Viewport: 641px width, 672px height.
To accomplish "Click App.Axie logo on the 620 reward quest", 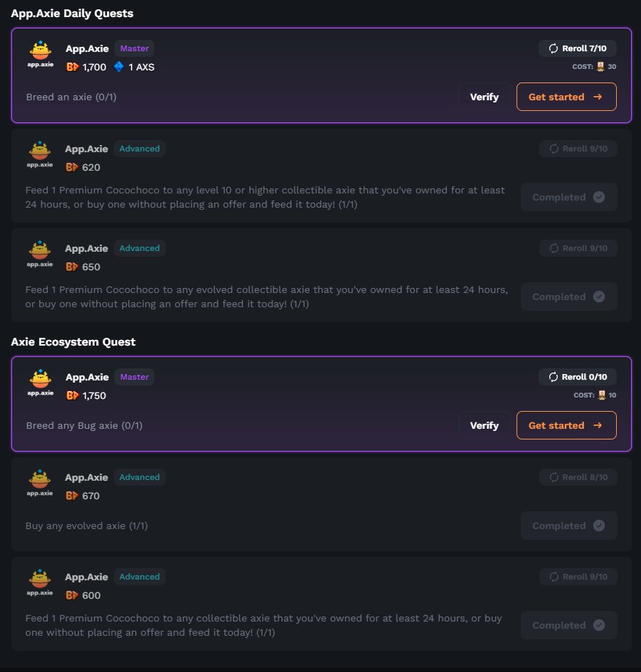I will [41, 154].
